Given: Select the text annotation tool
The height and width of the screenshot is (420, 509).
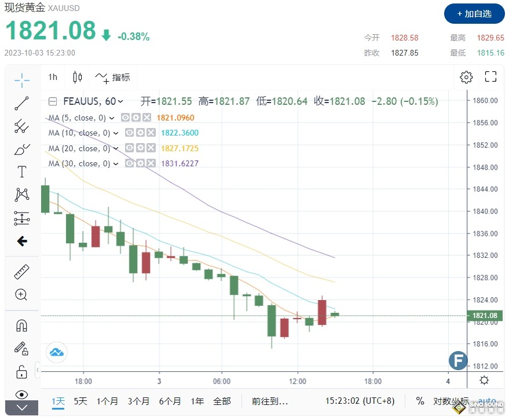Looking at the screenshot, I should pos(22,172).
